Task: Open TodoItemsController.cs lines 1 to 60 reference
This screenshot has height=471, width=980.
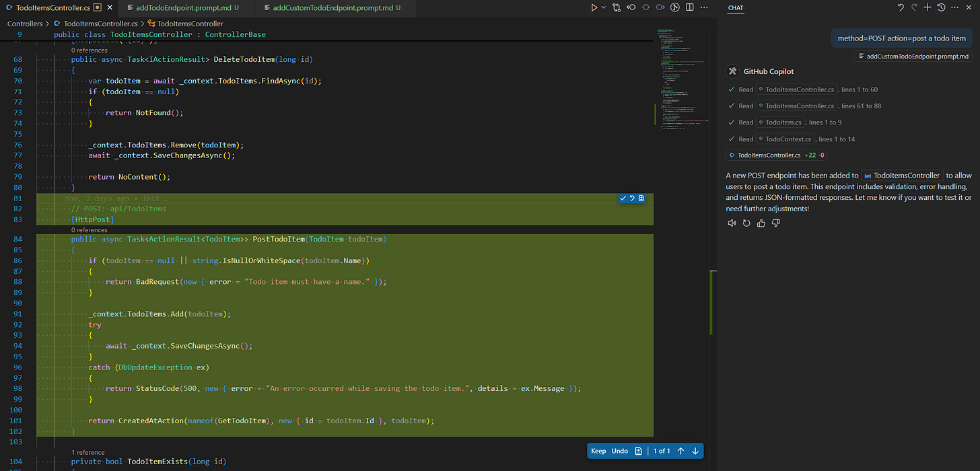Action: coord(797,89)
